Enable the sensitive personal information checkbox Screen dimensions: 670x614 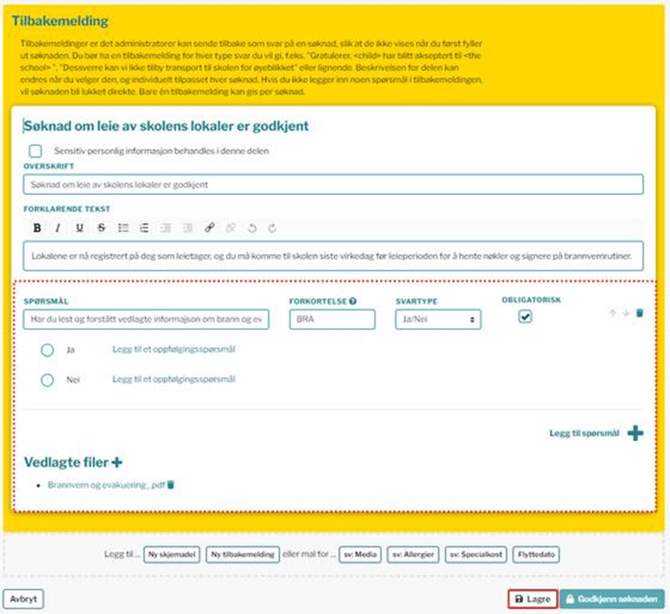[35, 151]
